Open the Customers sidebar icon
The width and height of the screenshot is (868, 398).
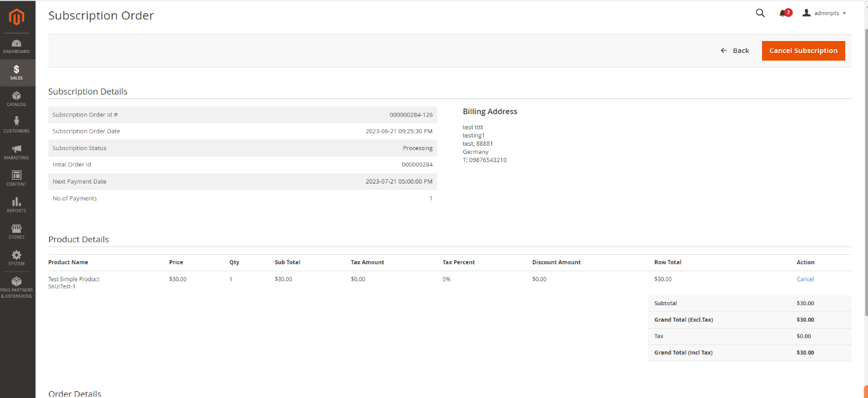point(16,125)
